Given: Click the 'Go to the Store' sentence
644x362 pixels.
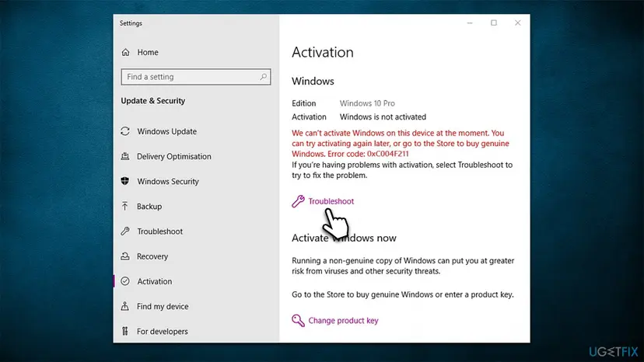Looking at the screenshot, I should pyautogui.click(x=403, y=294).
